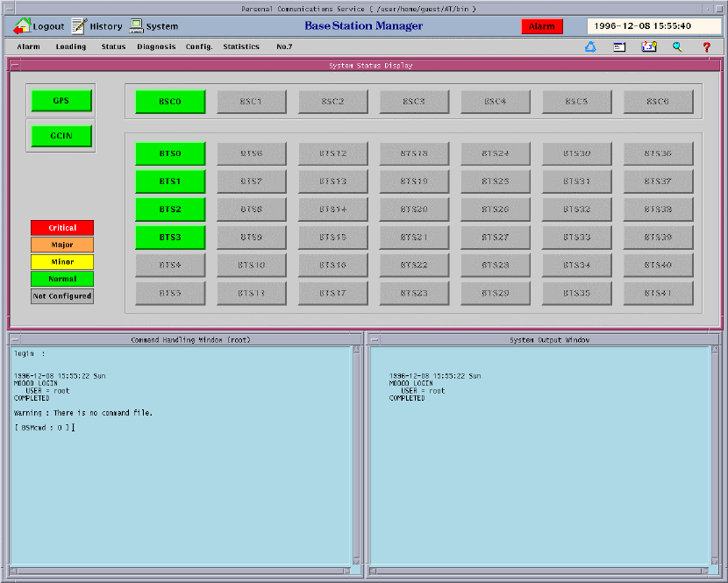Open History via the notepad pencil icon
The height and width of the screenshot is (583, 728).
[x=79, y=26]
